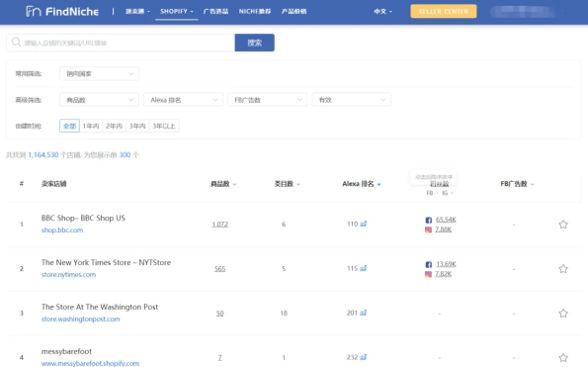Open Alexa chart icon for NYTStore
Image resolution: width=588 pixels, height=367 pixels.
pos(363,268)
